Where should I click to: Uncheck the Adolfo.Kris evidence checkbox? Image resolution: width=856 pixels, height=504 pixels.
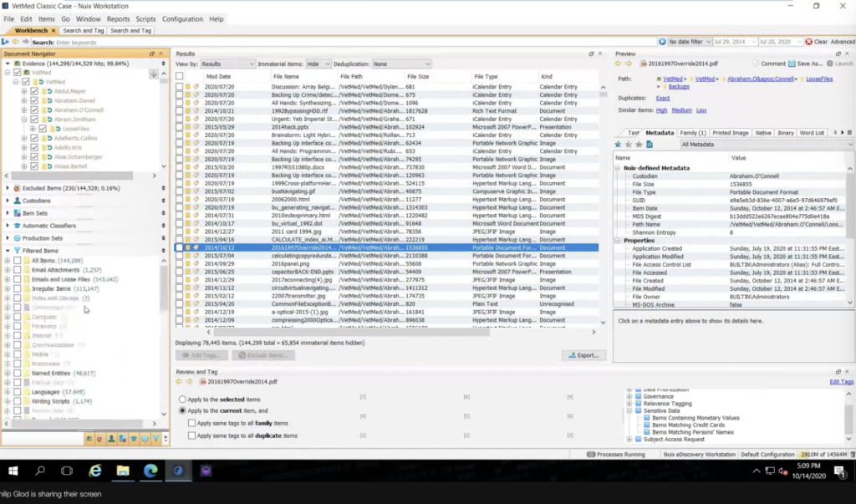tap(34, 147)
